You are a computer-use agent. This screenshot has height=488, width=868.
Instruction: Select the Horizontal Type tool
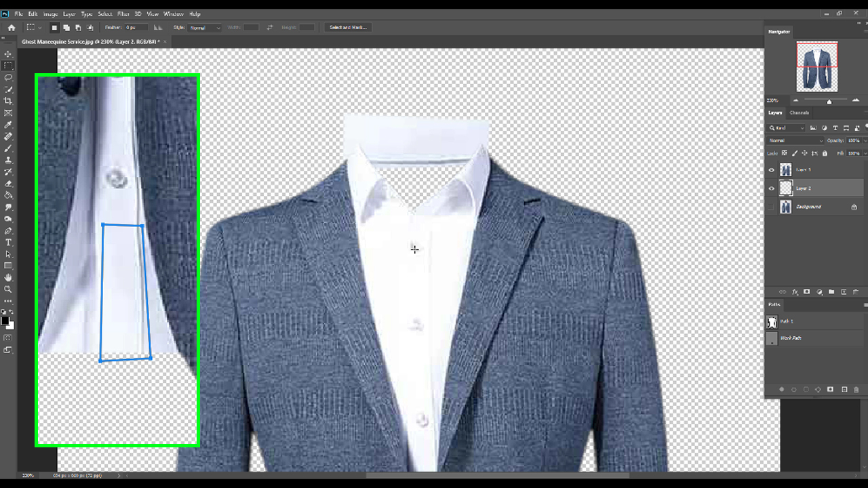click(8, 242)
